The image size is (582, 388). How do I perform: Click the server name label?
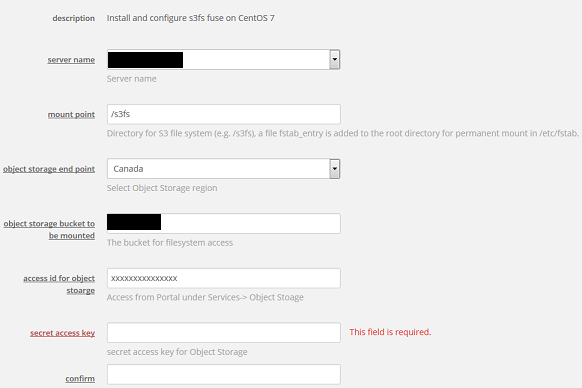tap(71, 60)
